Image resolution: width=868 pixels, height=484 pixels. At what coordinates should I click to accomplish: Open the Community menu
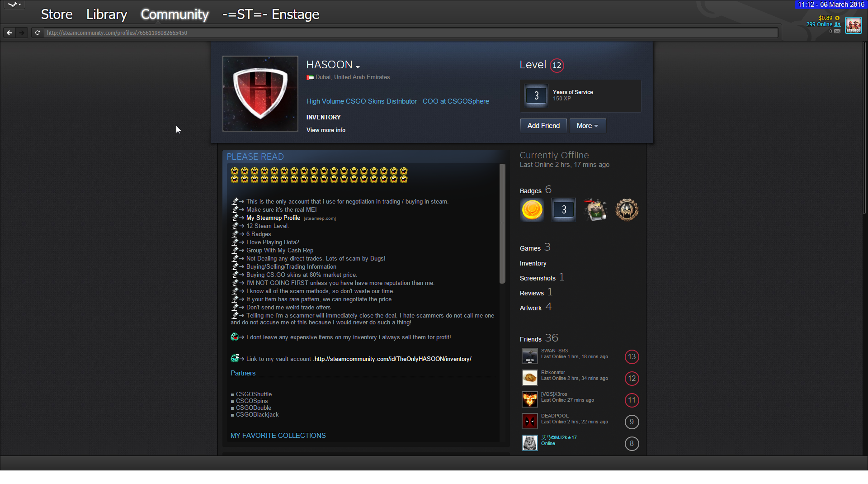tap(175, 14)
